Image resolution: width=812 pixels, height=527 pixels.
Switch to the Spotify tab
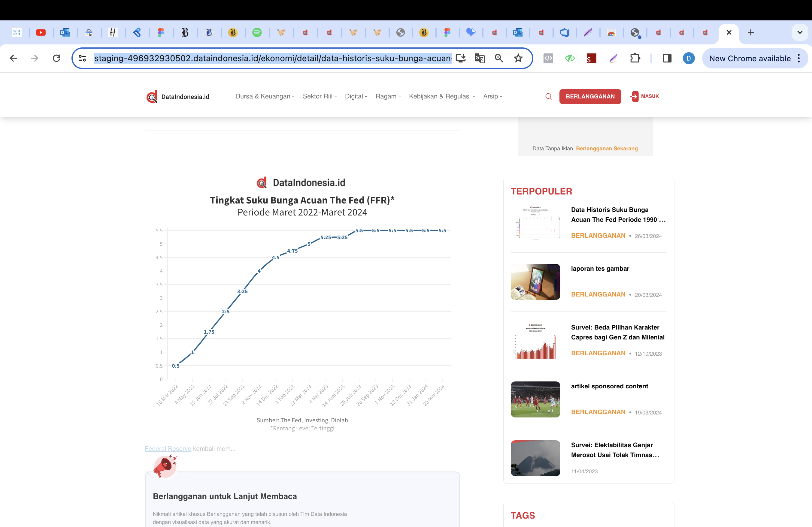click(x=257, y=32)
